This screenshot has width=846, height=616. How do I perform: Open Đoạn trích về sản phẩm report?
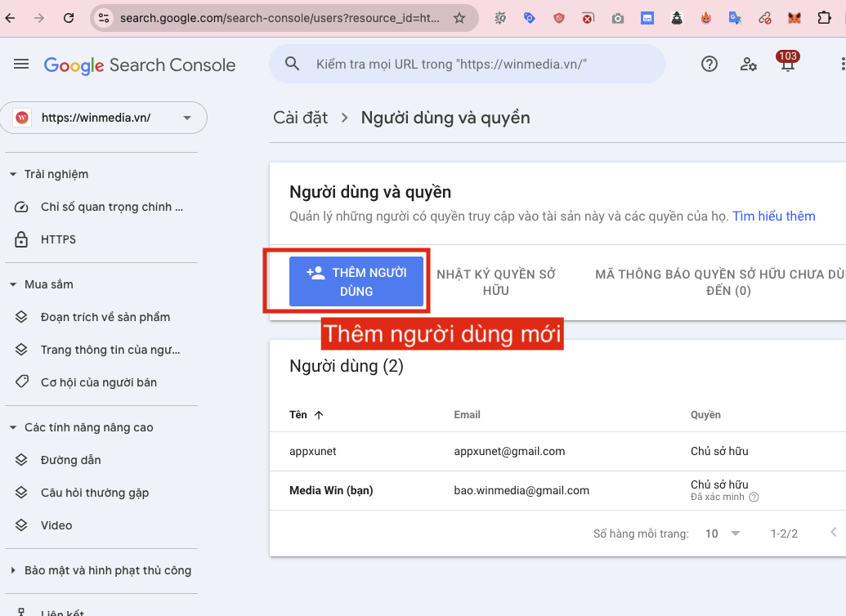point(105,317)
